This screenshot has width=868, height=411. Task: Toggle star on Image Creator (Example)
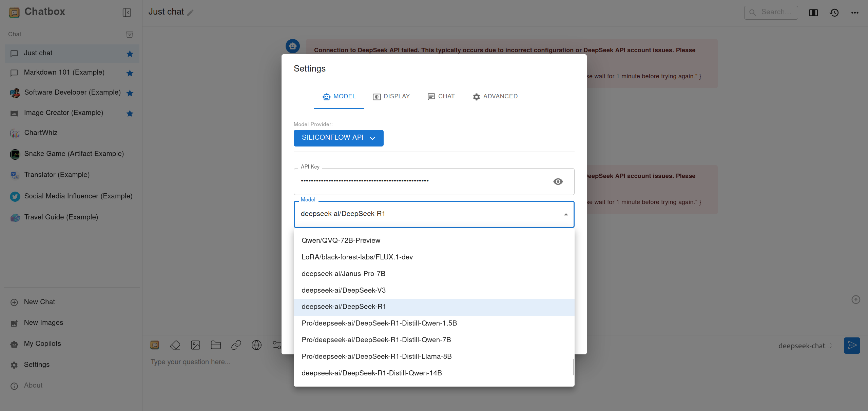tap(130, 113)
